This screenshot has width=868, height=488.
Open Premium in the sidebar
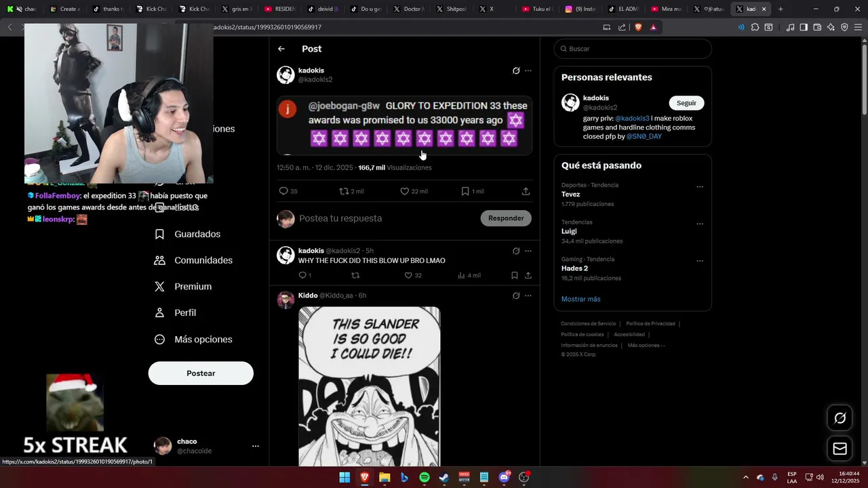click(183, 287)
